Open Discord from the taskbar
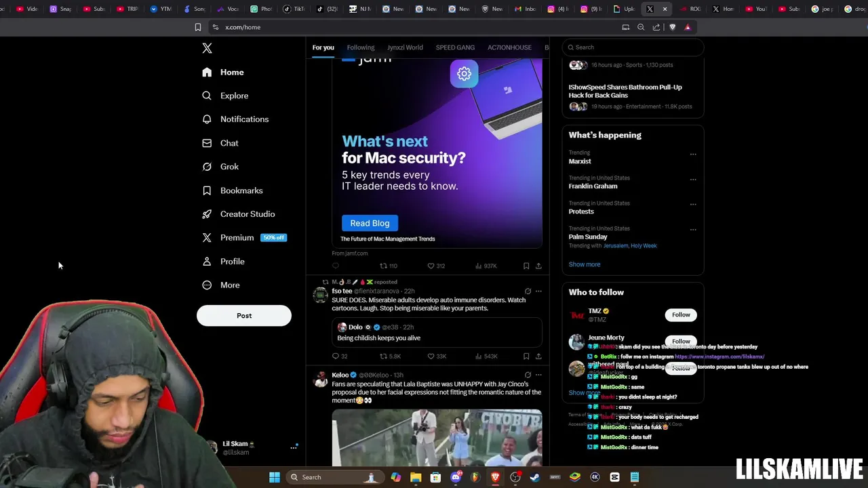Viewport: 868px width, 488px height. click(x=456, y=477)
